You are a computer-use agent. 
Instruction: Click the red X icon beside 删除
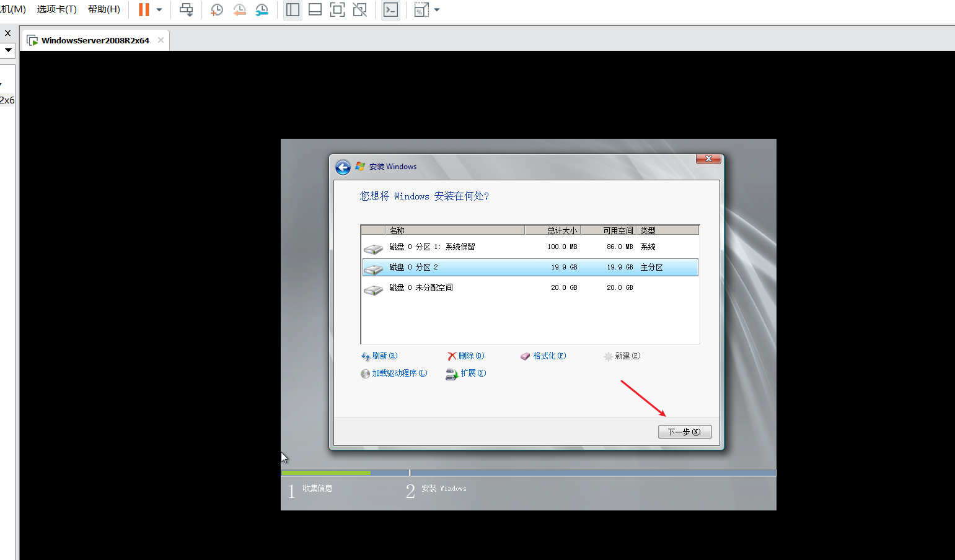[x=452, y=356]
